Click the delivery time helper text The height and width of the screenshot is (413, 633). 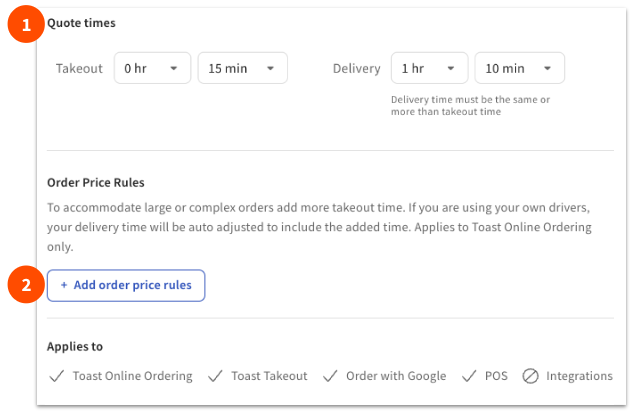[x=470, y=106]
